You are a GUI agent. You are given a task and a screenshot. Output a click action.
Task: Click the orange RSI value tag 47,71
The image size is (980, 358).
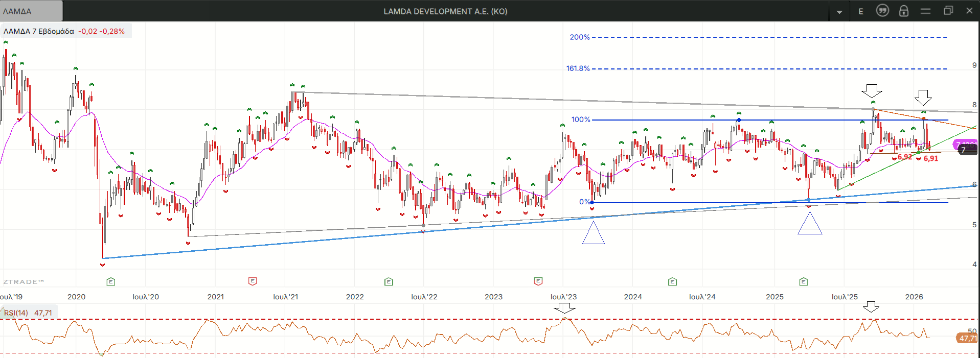[966, 338]
